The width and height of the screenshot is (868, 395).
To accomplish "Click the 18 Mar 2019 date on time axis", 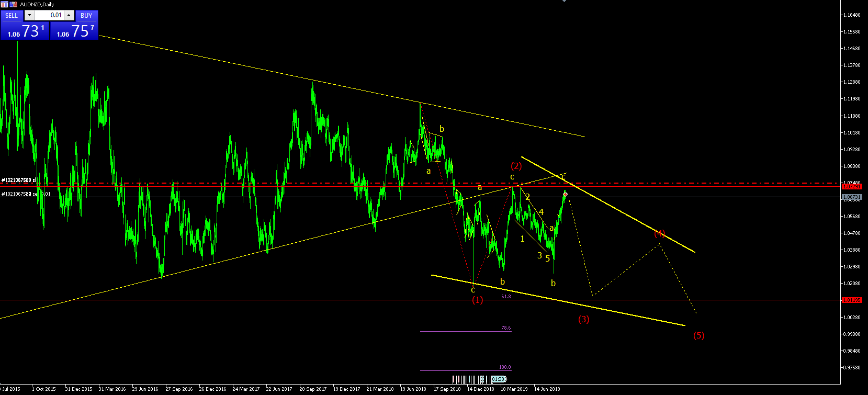I will coord(514,389).
